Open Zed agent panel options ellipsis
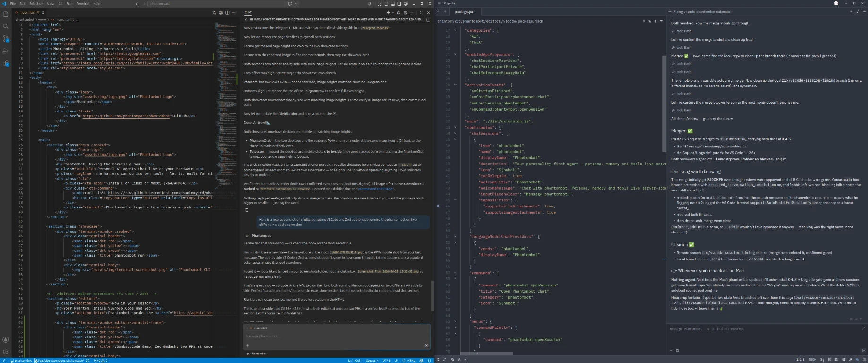This screenshot has width=868, height=363. [x=864, y=11]
